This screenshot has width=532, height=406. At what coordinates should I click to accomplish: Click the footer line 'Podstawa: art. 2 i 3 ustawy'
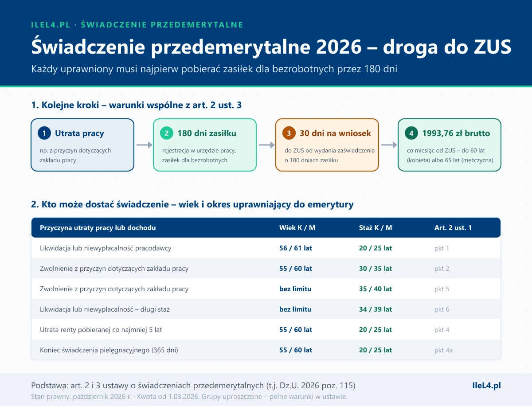coord(193,385)
